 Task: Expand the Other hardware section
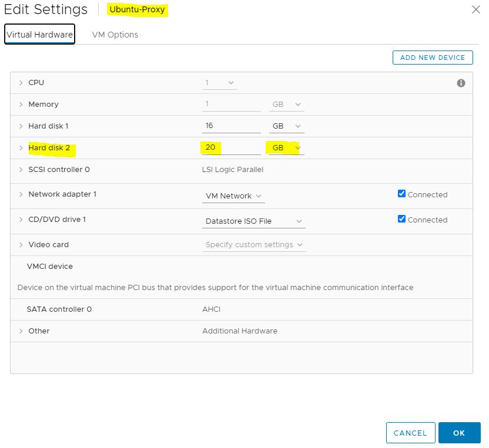point(21,331)
